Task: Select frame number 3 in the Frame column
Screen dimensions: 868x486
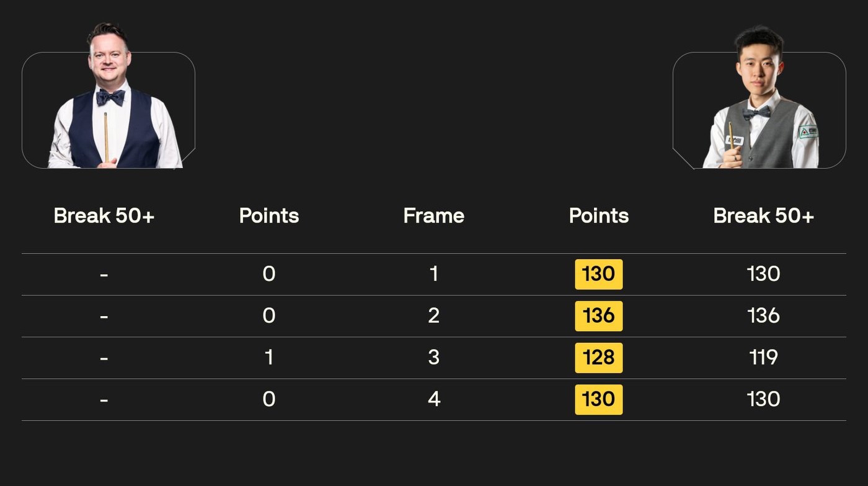Action: [x=434, y=358]
